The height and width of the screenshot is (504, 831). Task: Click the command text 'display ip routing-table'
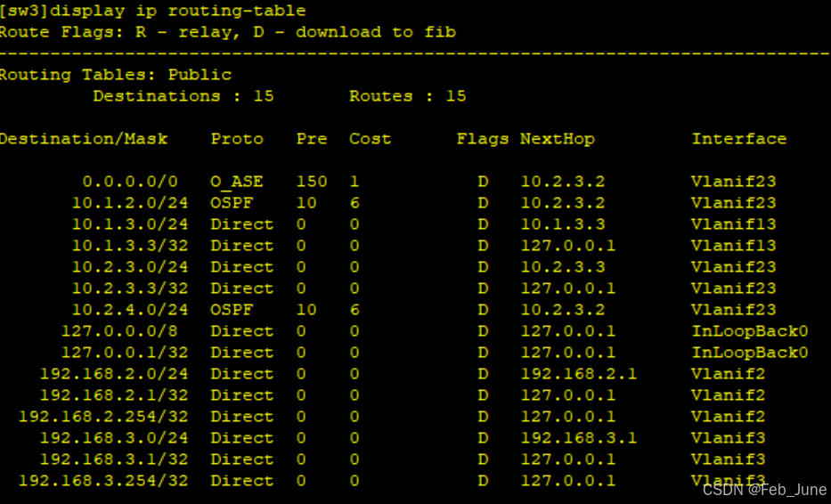pyautogui.click(x=177, y=11)
